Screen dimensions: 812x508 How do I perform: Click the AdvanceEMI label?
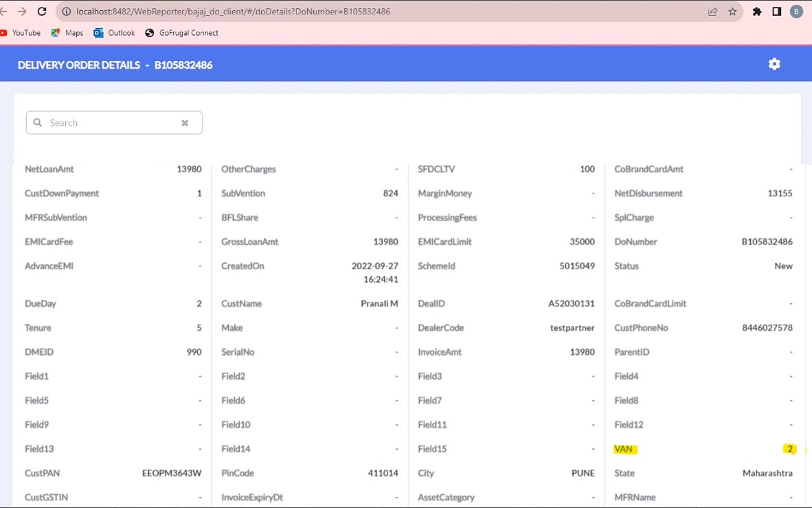(49, 266)
